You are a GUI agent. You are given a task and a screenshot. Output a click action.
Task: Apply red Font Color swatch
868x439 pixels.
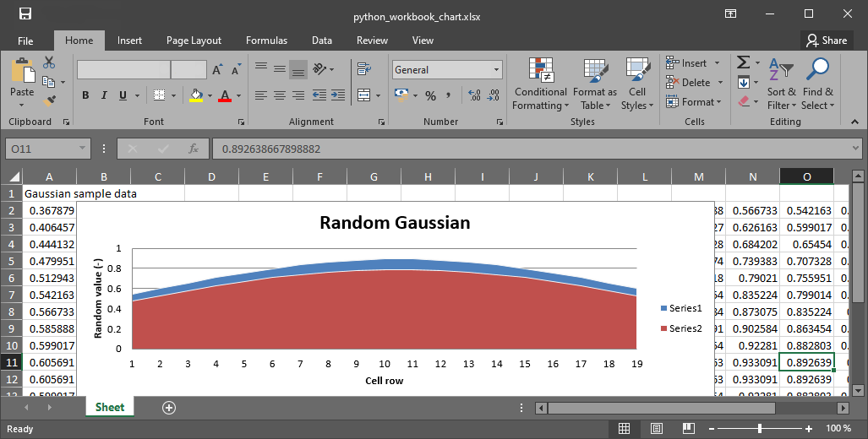click(225, 95)
